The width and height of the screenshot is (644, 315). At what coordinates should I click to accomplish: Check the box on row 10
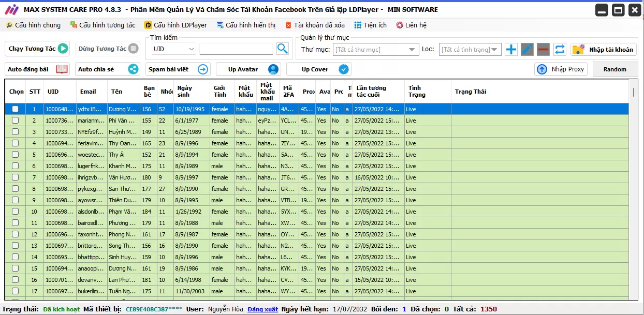click(16, 212)
